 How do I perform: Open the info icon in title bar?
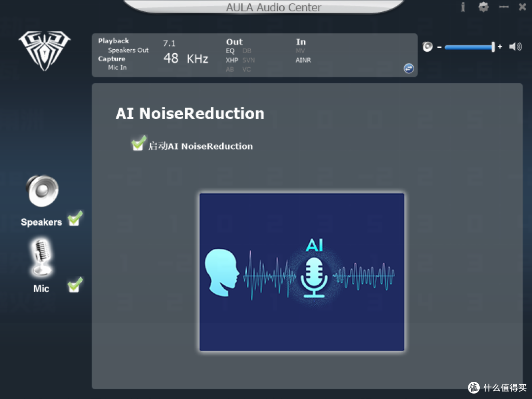coord(463,7)
